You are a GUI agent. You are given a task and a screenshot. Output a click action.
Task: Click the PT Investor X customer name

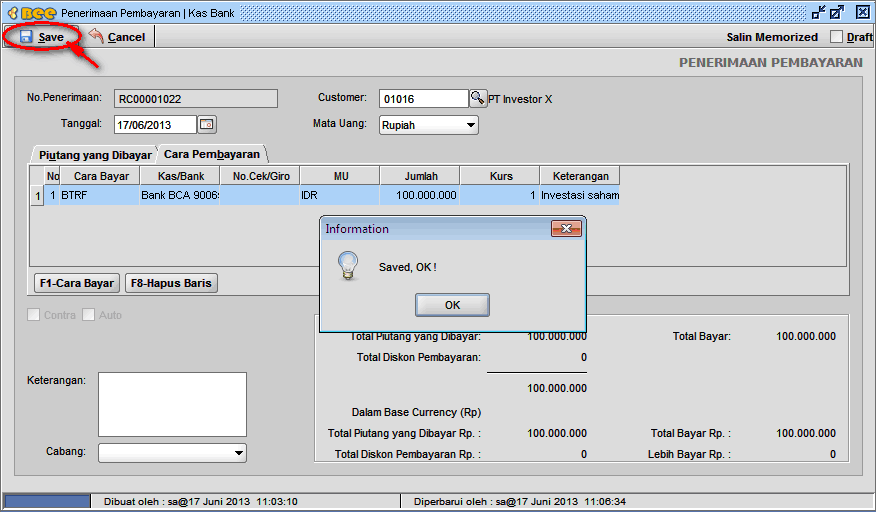[x=520, y=99]
